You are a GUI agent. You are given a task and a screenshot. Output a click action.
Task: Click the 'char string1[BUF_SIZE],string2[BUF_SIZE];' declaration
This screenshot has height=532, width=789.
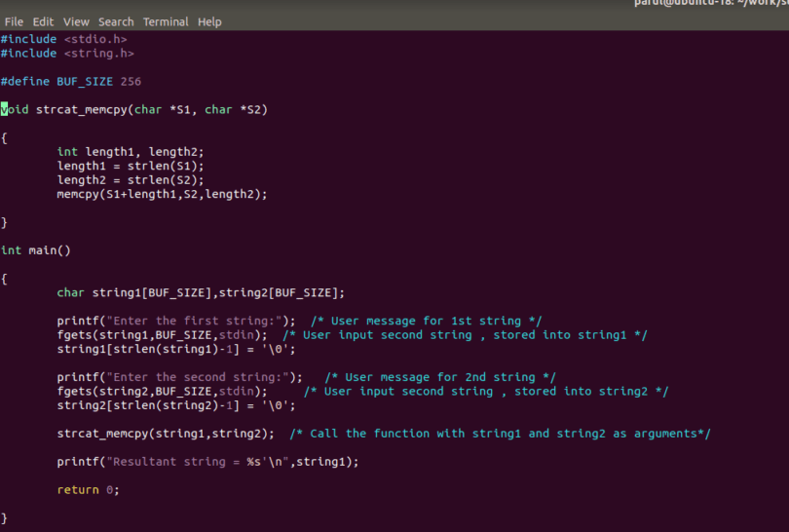[x=201, y=292]
